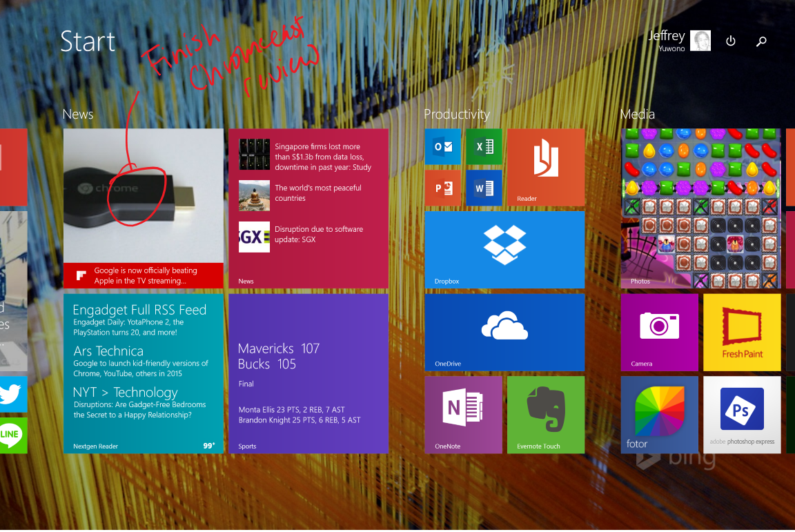Open Jeffrey's user account picture
This screenshot has height=532, width=795.
coord(700,41)
